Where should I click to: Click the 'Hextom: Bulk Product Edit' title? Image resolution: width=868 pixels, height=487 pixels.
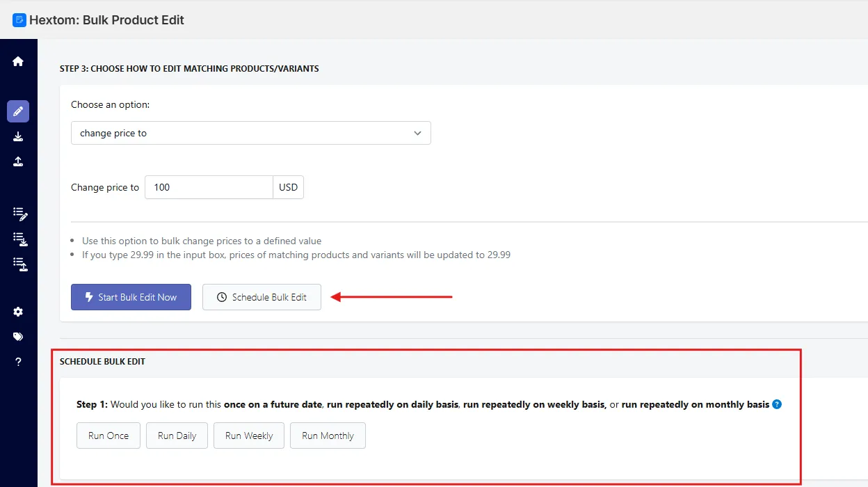[x=107, y=20]
